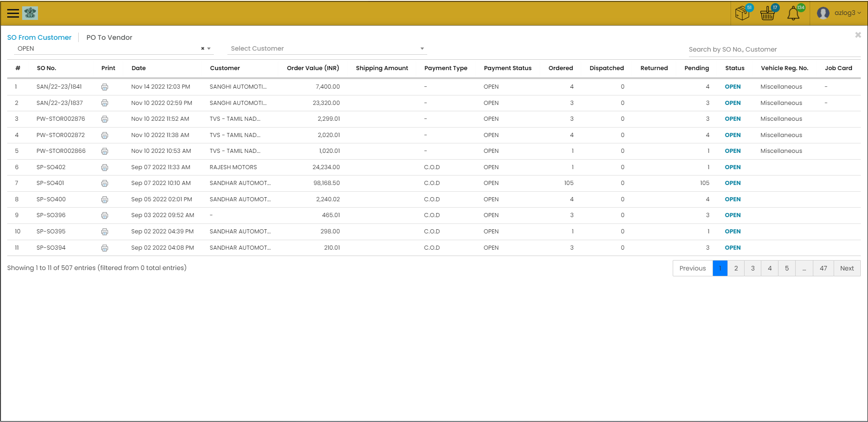Click date Sep 05 2022 02:01 PM
This screenshot has height=422, width=868.
[x=161, y=199]
